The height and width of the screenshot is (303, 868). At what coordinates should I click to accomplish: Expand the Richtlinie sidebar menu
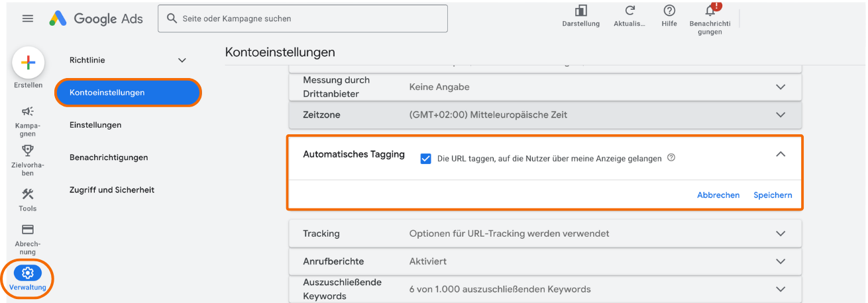(182, 60)
